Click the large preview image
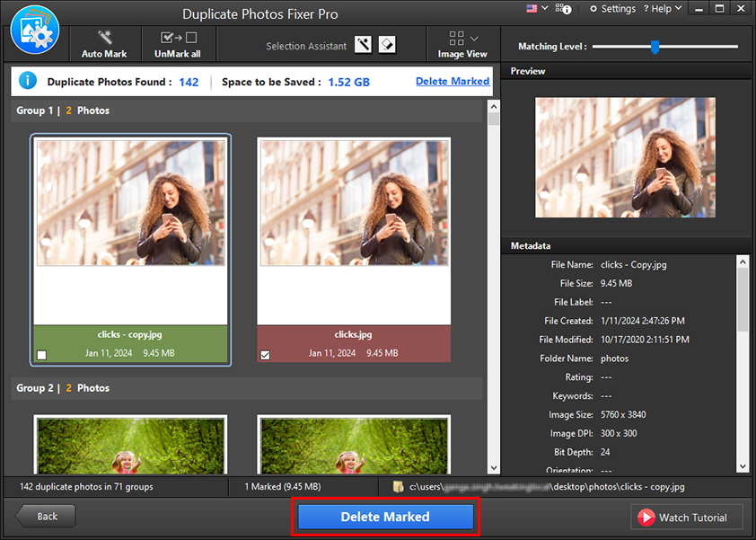Viewport: 756px width, 540px height. (x=625, y=157)
